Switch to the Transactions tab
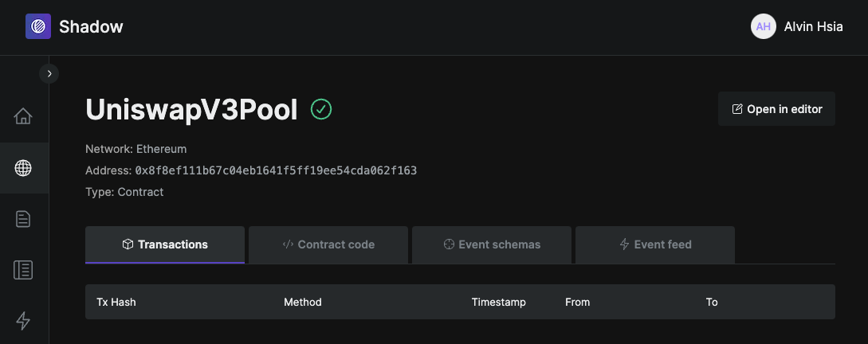Screen dimensions: 868x344 pyautogui.click(x=165, y=244)
